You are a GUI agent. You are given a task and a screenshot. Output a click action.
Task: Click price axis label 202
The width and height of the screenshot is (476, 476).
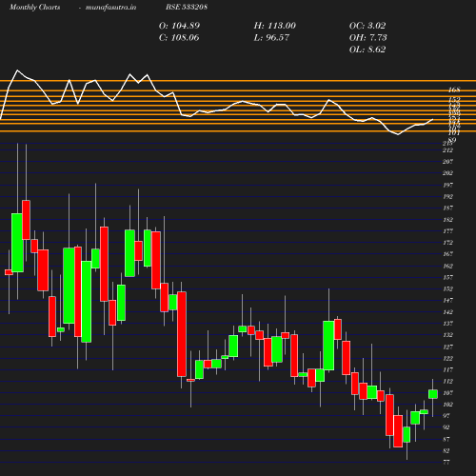(x=447, y=173)
